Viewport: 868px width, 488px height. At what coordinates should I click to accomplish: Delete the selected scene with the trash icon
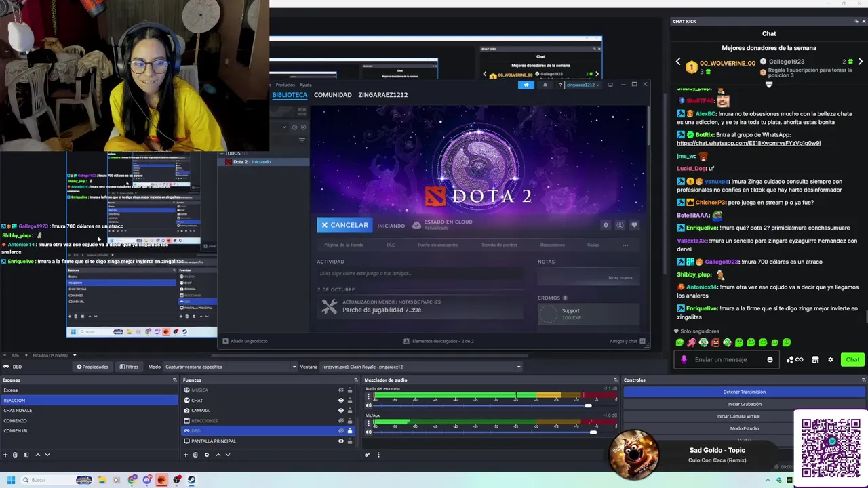point(16,455)
